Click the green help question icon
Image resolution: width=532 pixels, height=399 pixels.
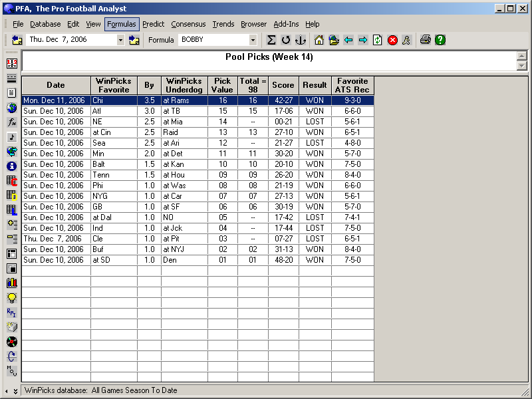[x=440, y=40]
